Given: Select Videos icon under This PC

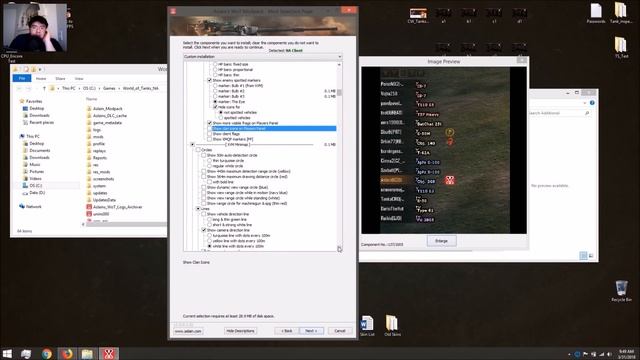Looking at the screenshot, I should 25,178.
